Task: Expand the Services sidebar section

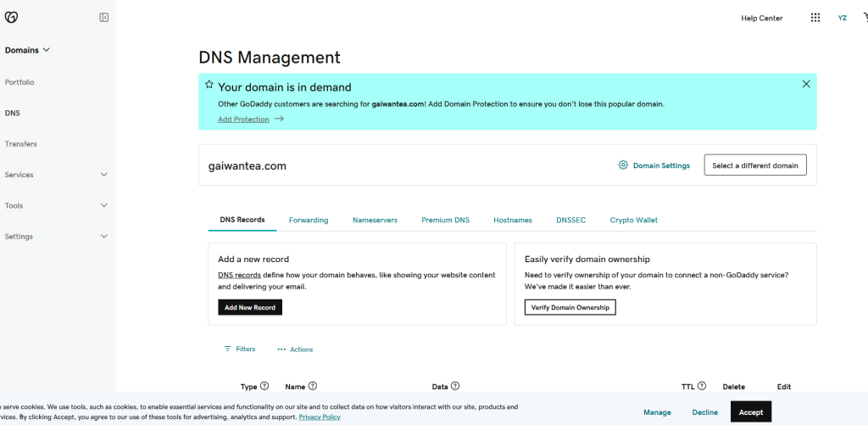Action: [x=103, y=175]
